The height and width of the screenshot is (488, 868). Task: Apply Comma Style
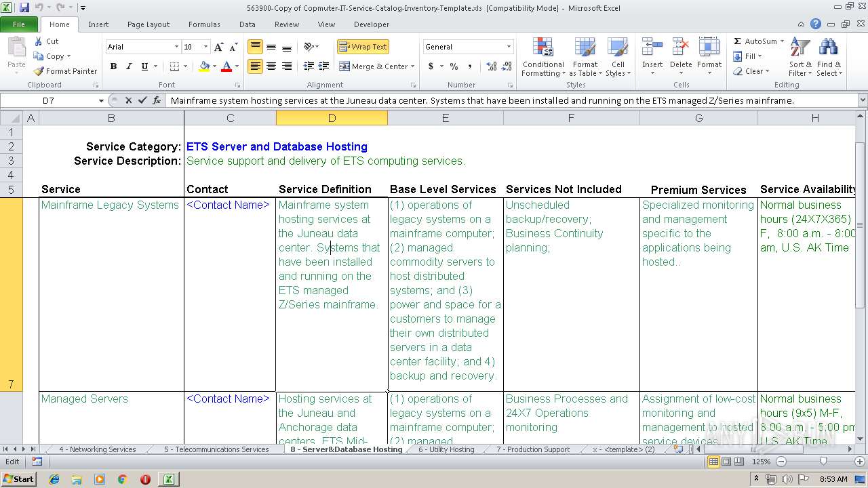(x=470, y=66)
